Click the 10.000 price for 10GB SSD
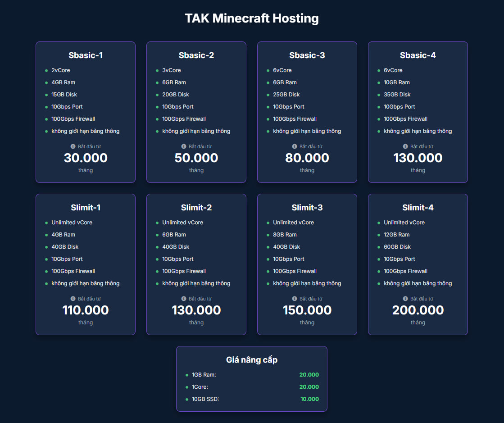 (x=309, y=399)
